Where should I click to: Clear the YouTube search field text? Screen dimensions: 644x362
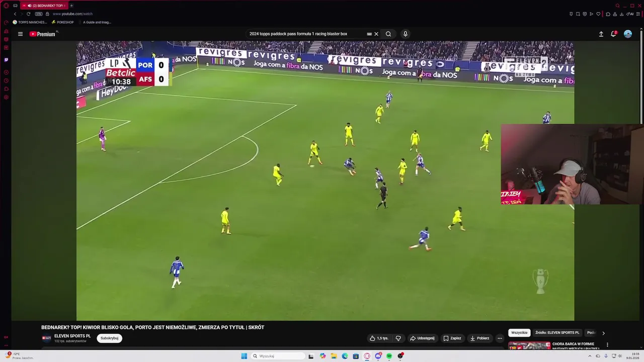tap(376, 34)
